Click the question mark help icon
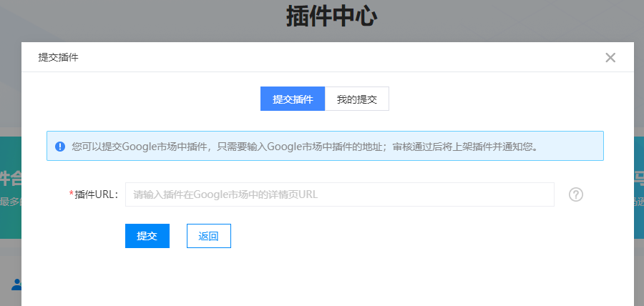Viewport: 644px width, 306px height. 576,194
